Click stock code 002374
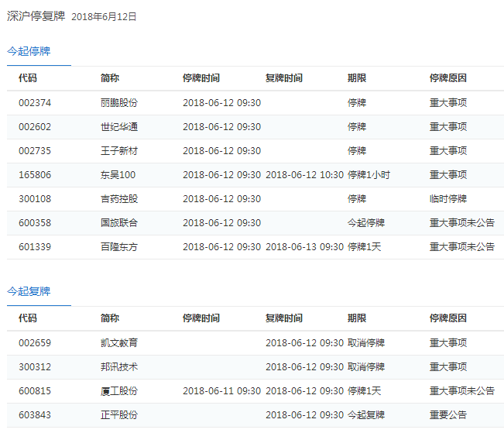Image resolution: width=504 pixels, height=433 pixels. (x=35, y=103)
